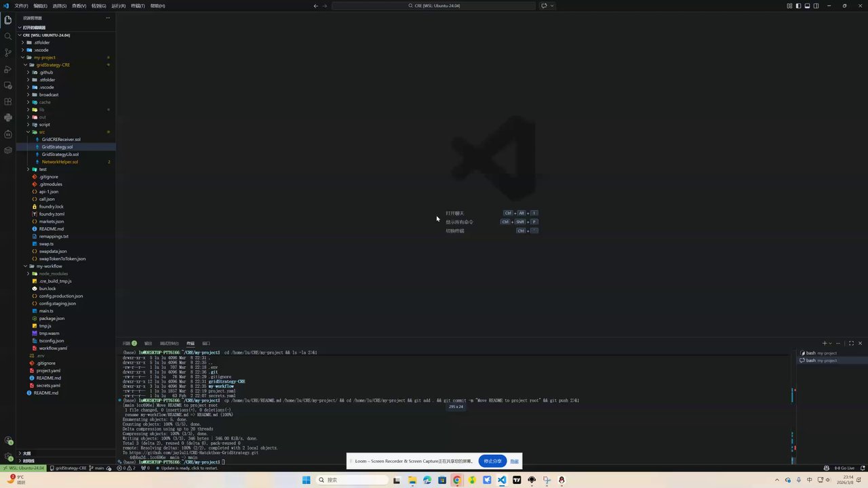The height and width of the screenshot is (488, 868).
Task: Select the first bash my-project terminal
Action: pos(831,353)
